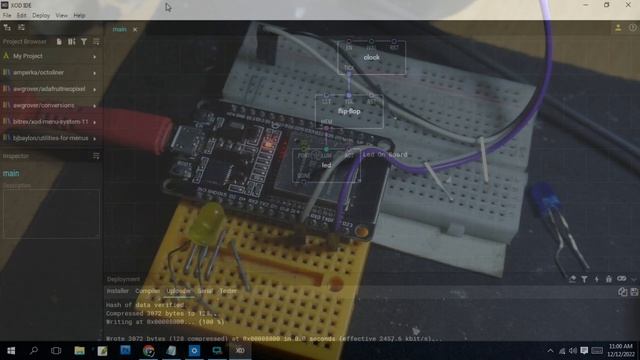This screenshot has width=640, height=360.
Task: Click the upload icon at top-right of the patch
Action: point(618,27)
